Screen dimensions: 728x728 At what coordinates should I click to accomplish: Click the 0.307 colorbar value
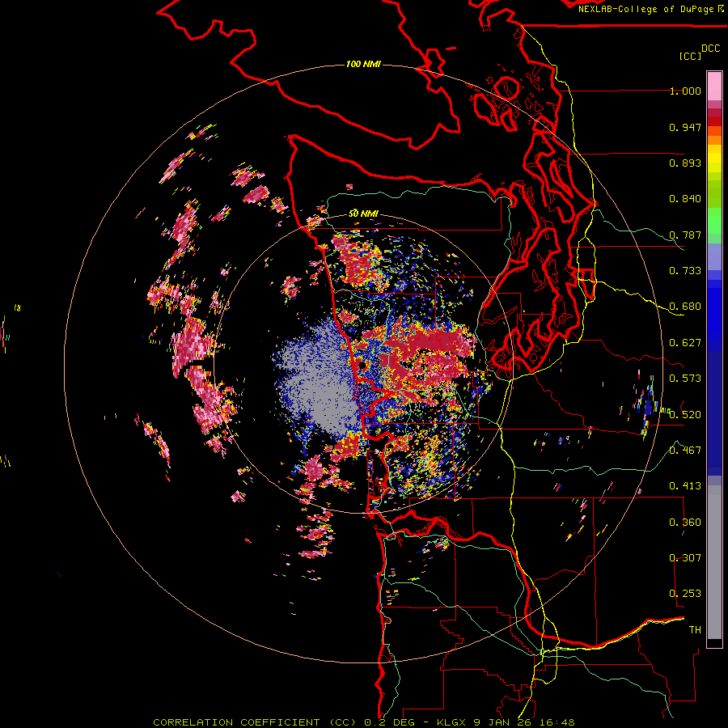click(x=685, y=558)
